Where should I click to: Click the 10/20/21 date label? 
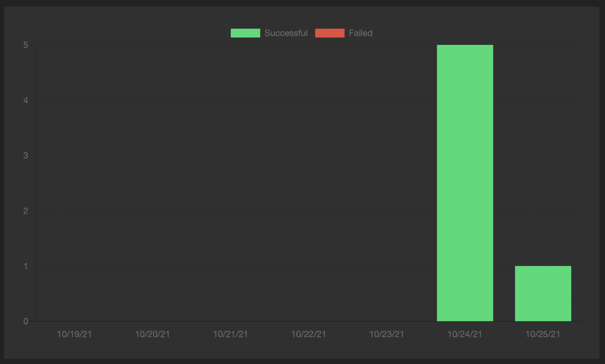(152, 334)
